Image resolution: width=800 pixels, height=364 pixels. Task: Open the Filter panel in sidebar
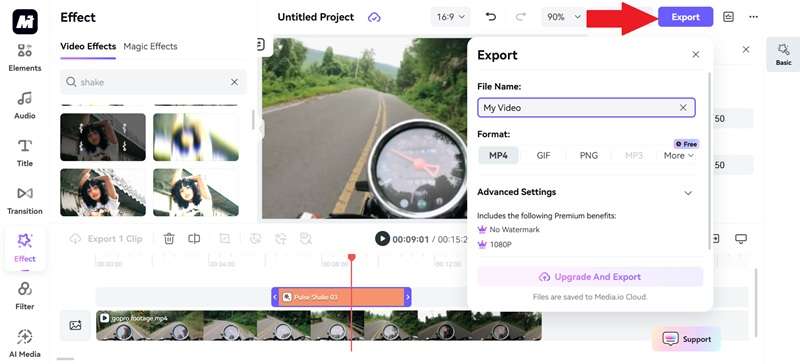(24, 296)
